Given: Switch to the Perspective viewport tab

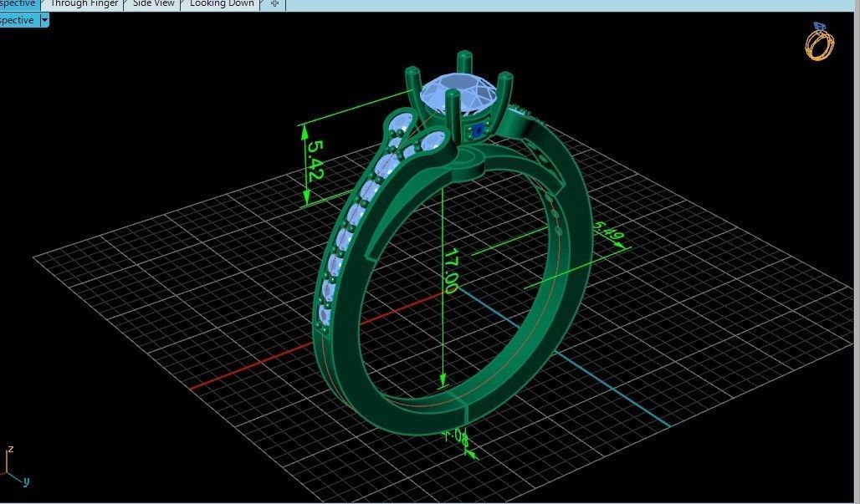Looking at the screenshot, I should pyautogui.click(x=19, y=4).
